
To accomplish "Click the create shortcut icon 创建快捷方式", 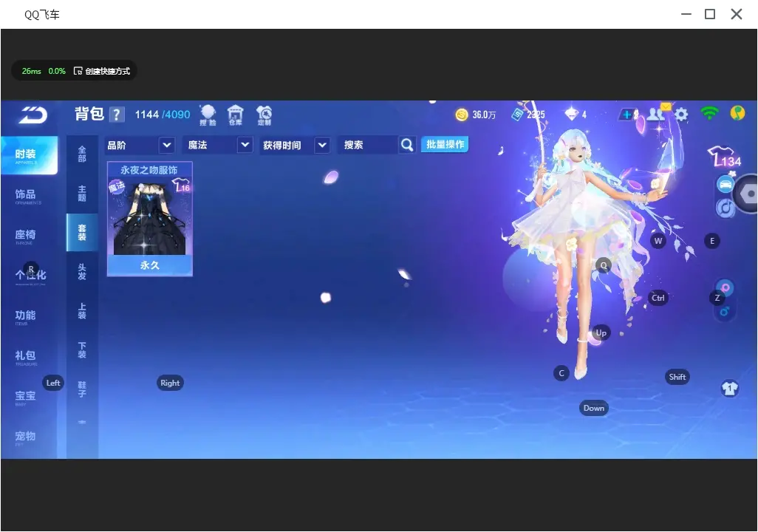I will pyautogui.click(x=101, y=71).
